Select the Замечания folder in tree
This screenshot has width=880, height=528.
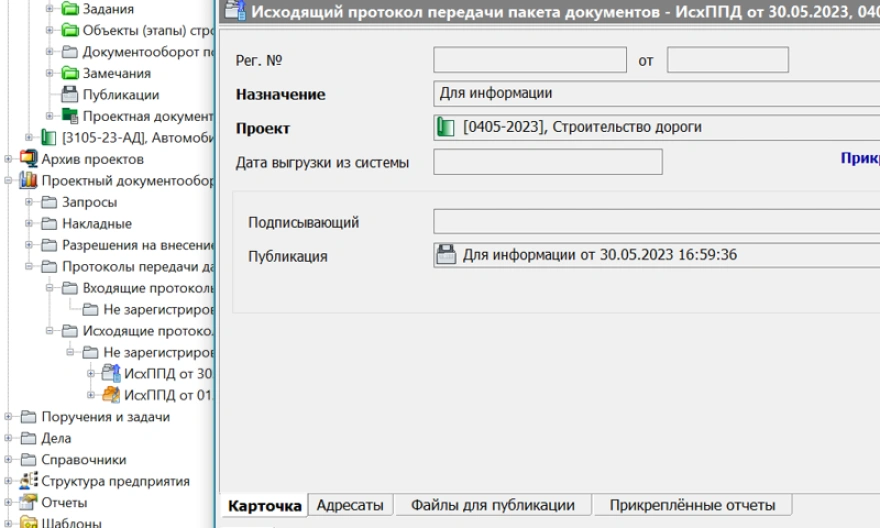click(116, 74)
